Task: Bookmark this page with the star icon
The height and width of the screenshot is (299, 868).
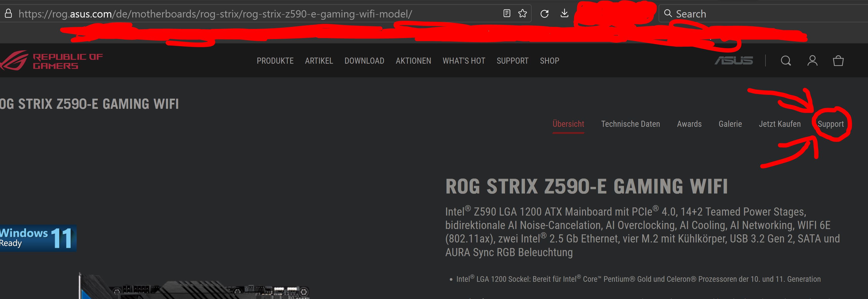Action: click(523, 13)
